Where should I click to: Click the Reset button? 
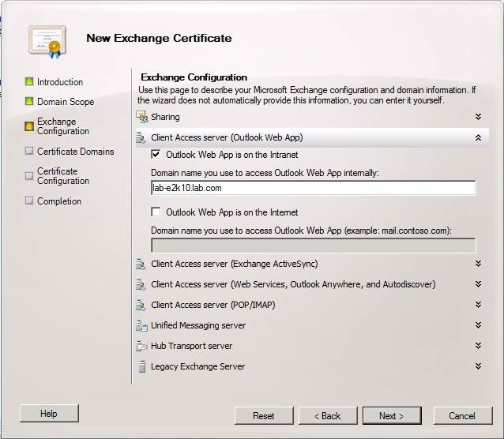click(264, 416)
